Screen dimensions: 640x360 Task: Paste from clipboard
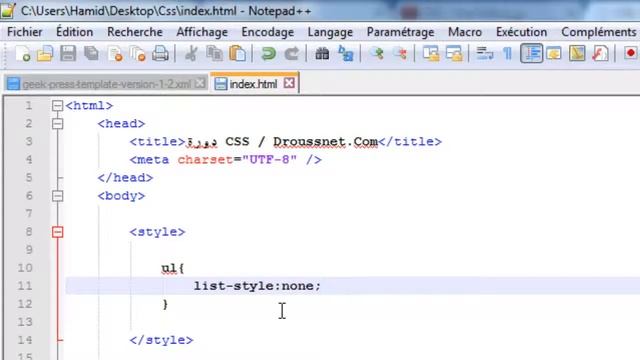coord(237,53)
